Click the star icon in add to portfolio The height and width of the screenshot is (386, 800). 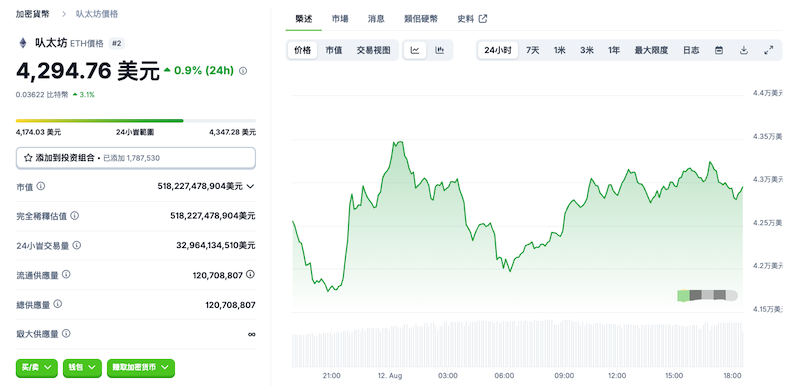28,158
